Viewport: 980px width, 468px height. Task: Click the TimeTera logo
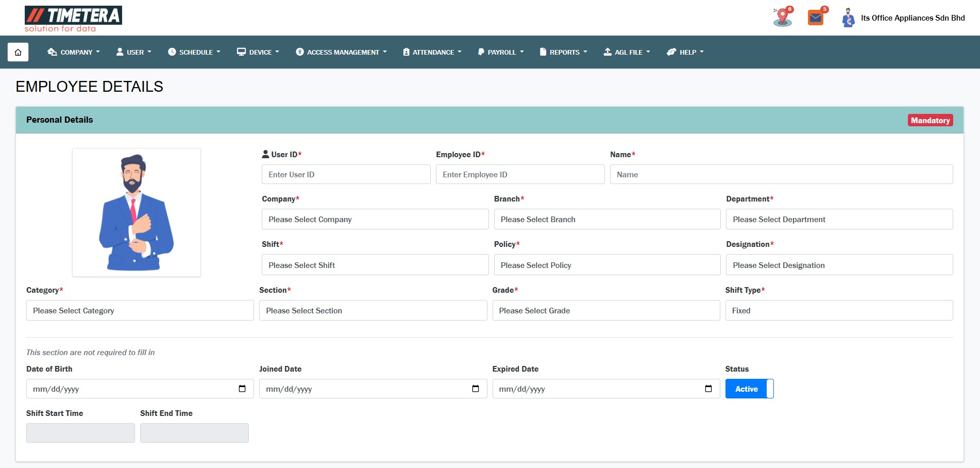pyautogui.click(x=73, y=19)
